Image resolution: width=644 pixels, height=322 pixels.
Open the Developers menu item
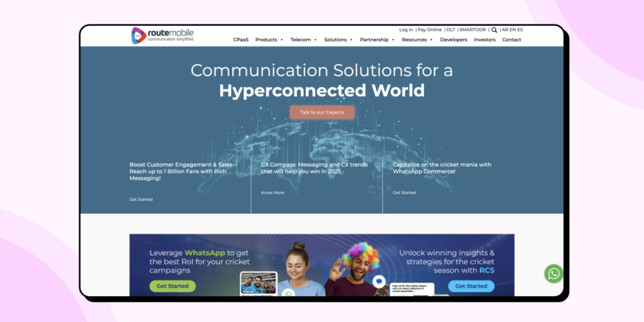click(453, 40)
